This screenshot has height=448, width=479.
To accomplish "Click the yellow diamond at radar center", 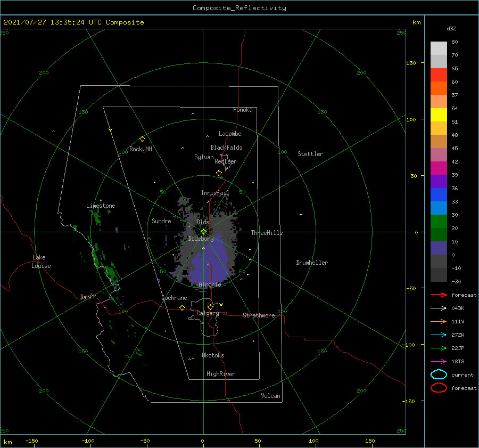I will [x=203, y=232].
